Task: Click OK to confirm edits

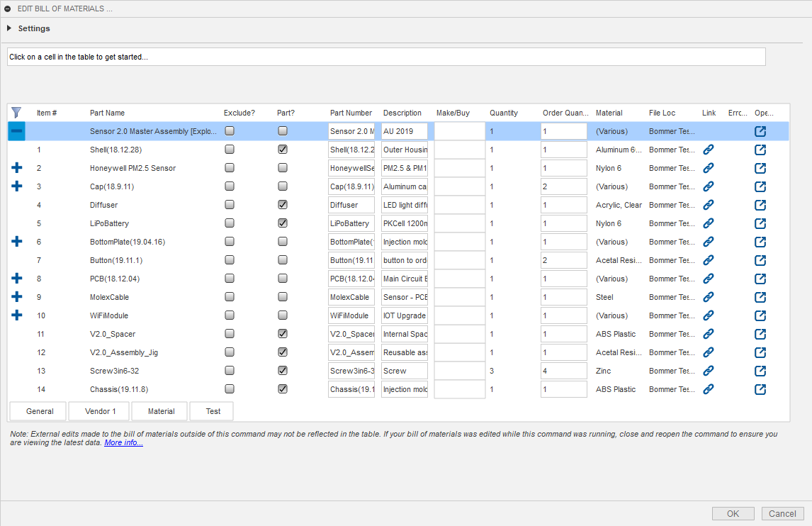Action: point(733,513)
